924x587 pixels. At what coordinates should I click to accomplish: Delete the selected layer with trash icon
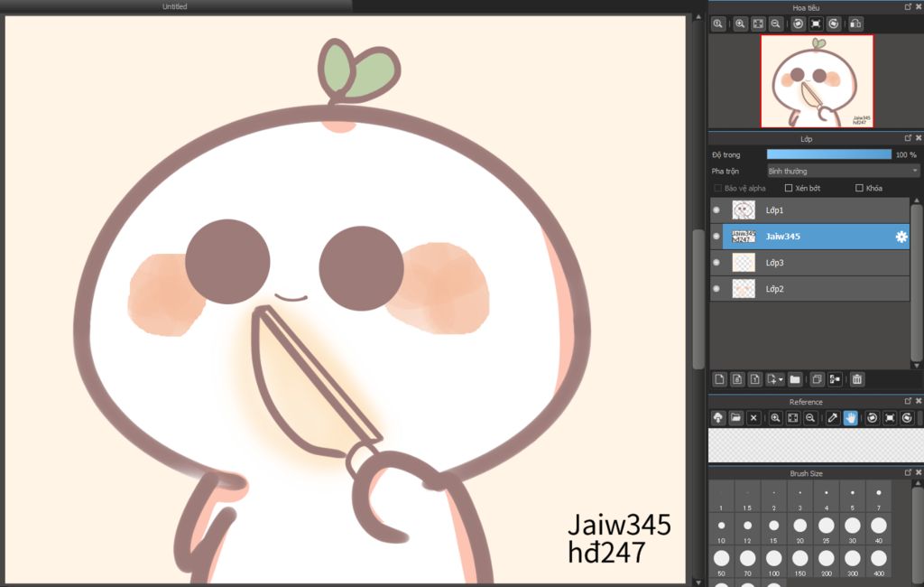857,379
